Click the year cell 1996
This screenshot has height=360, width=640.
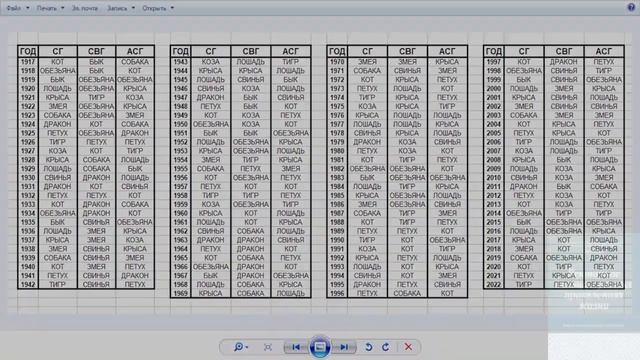337,293
